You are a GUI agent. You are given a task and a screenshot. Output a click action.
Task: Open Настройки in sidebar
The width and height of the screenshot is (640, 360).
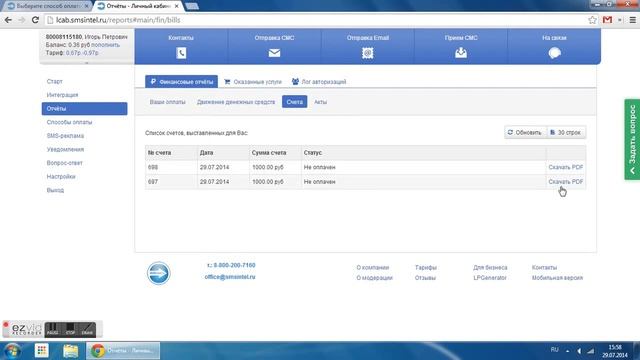61,176
